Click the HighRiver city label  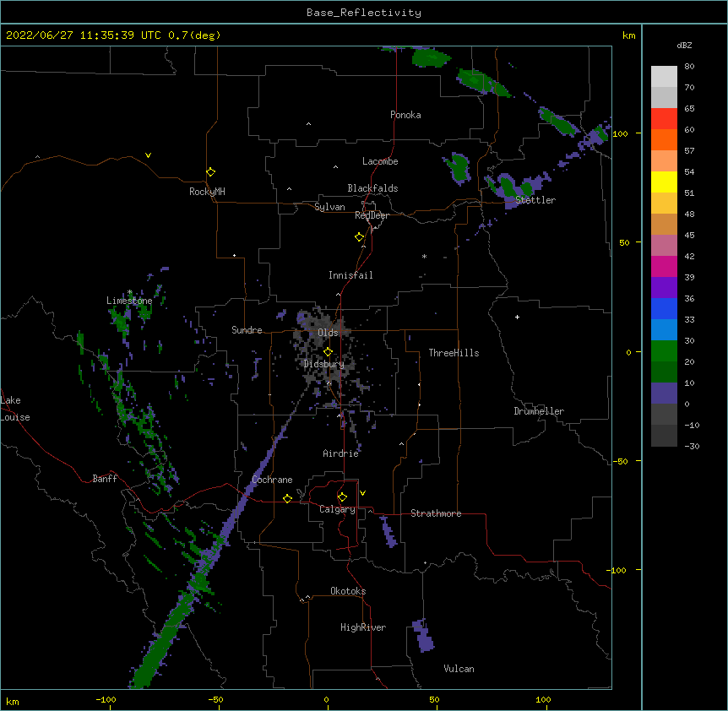click(x=363, y=627)
